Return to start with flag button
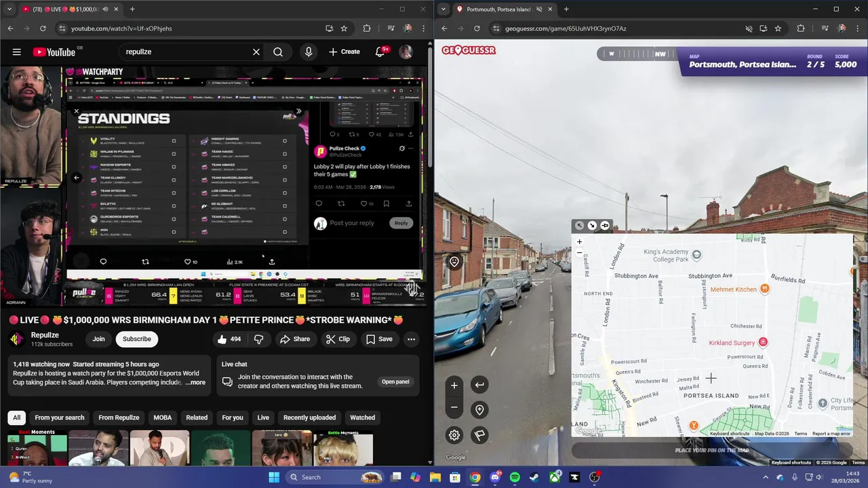This screenshot has width=868, height=488. coord(479,435)
